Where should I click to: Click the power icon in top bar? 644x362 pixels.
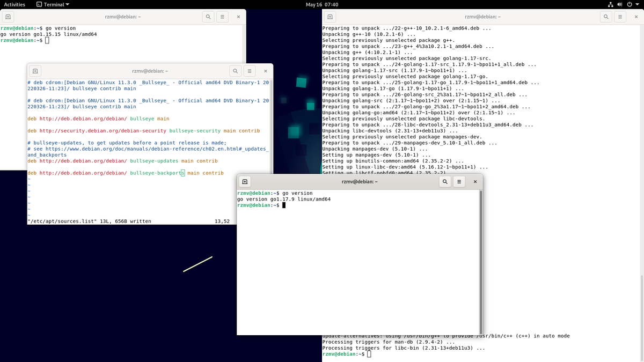tap(629, 4)
